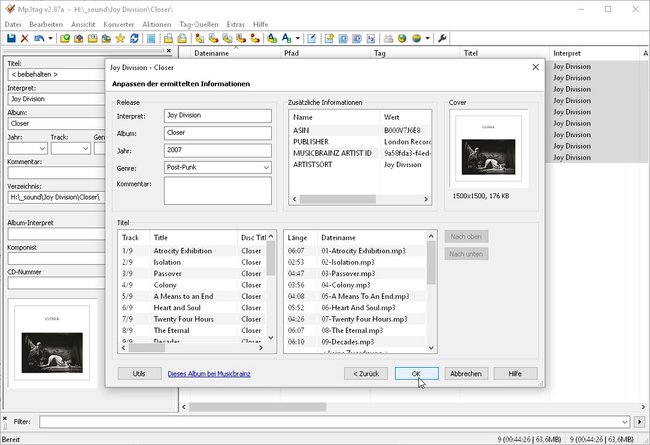
Task: Click the first Create playlist icon
Action: [x=168, y=39]
